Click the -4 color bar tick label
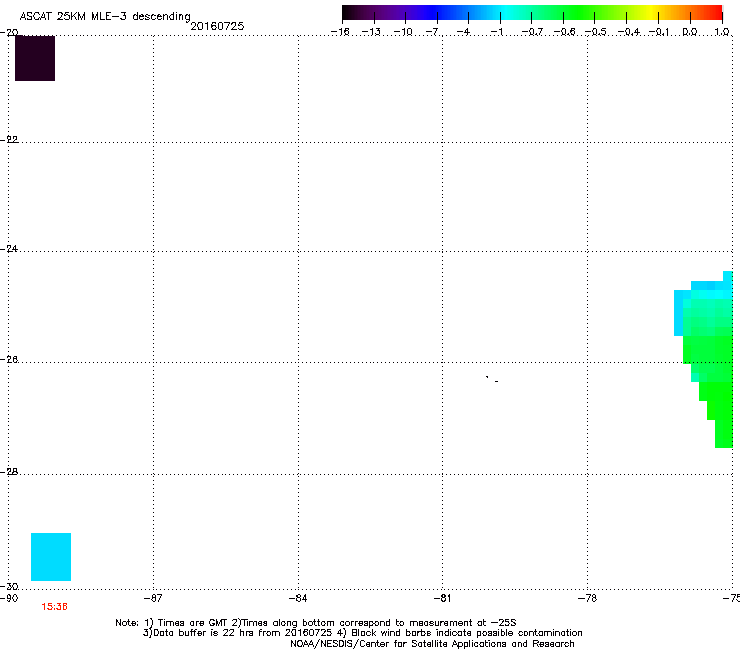The width and height of the screenshot is (740, 650). pos(464,32)
